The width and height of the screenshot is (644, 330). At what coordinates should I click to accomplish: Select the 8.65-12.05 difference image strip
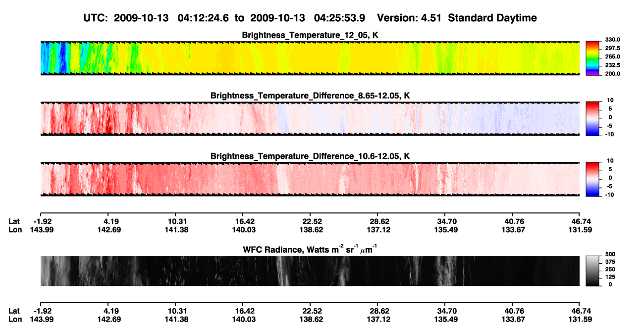click(x=310, y=119)
